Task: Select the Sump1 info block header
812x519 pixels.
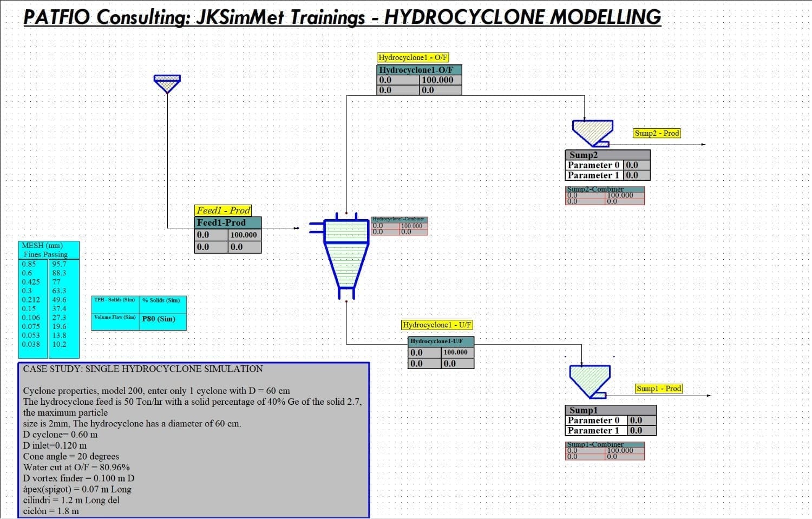Action: point(610,410)
